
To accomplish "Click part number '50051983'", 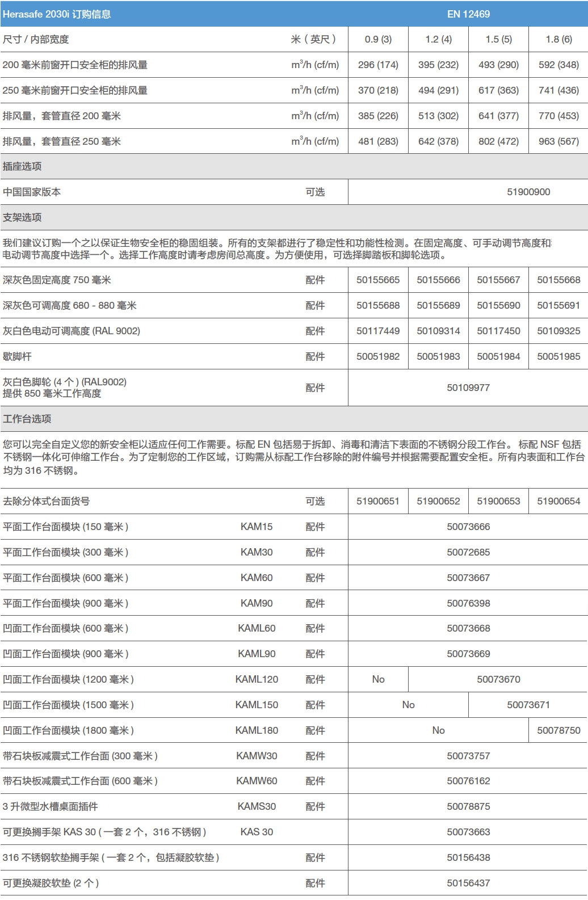I will tap(438, 356).
